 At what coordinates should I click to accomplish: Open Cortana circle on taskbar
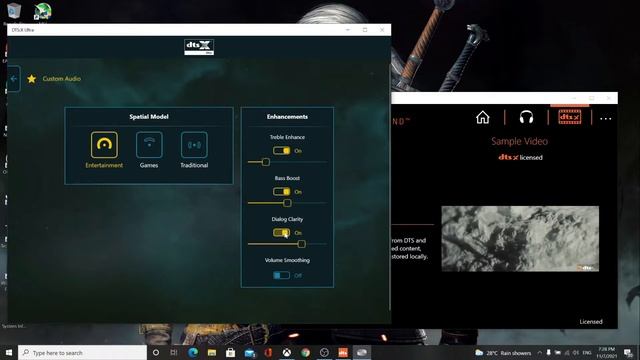tap(156, 352)
